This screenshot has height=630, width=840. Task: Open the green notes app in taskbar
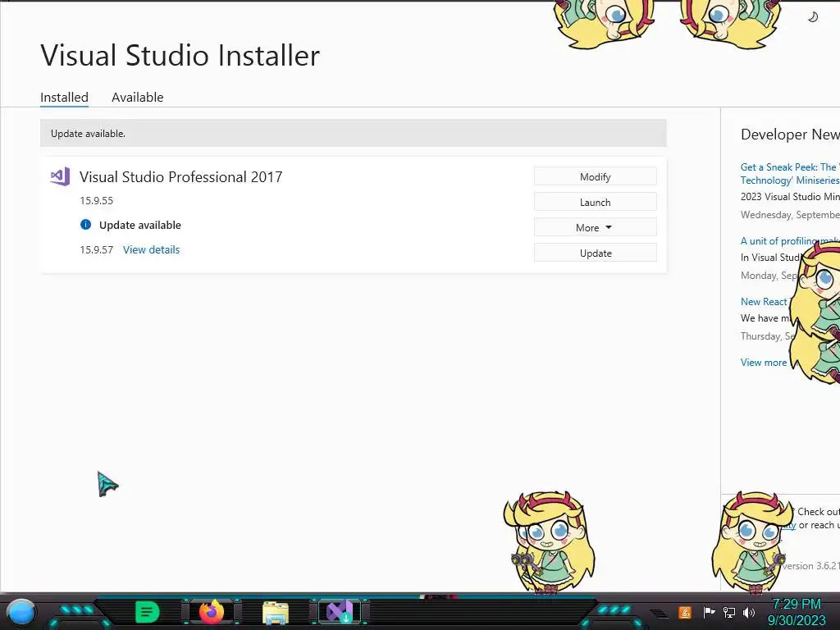pyautogui.click(x=148, y=612)
